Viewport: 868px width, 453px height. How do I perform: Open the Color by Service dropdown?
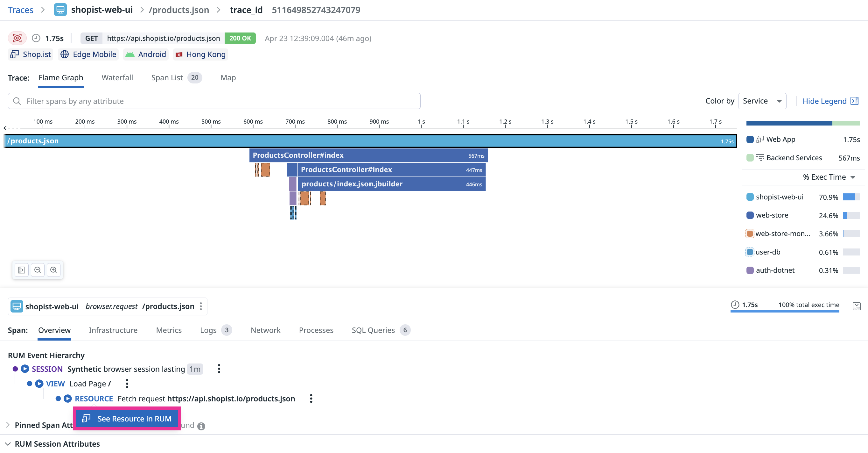(762, 101)
